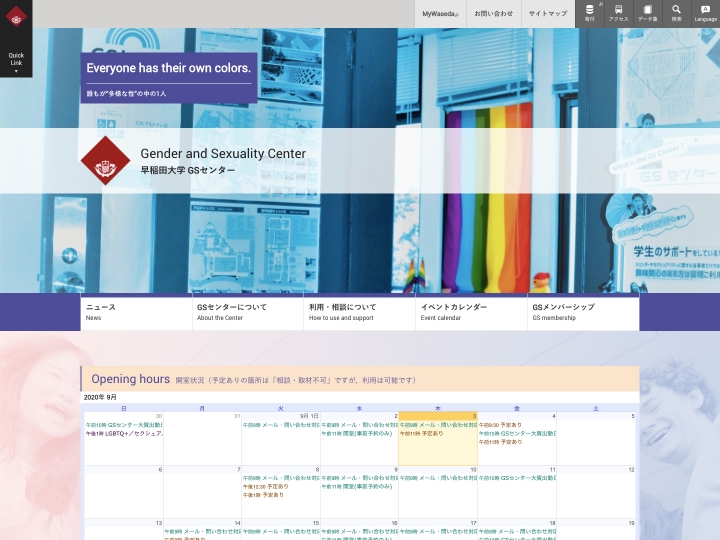Open the ニュース News menu
720x540 pixels.
[x=136, y=312]
